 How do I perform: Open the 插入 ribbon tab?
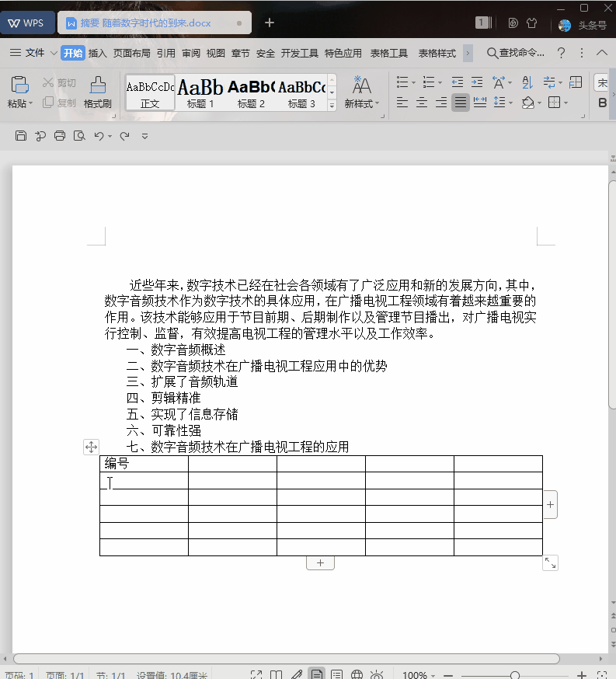(97, 53)
